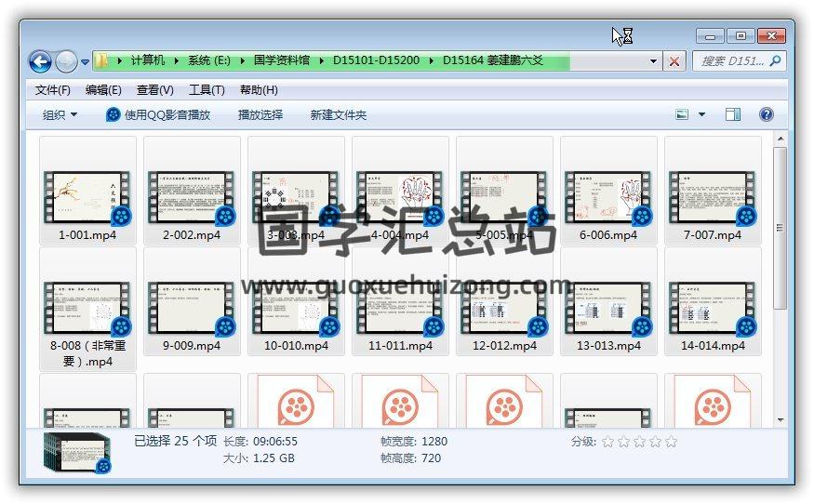The height and width of the screenshot is (504, 814).
Task: Open the 编辑(E) menu
Action: [x=103, y=90]
